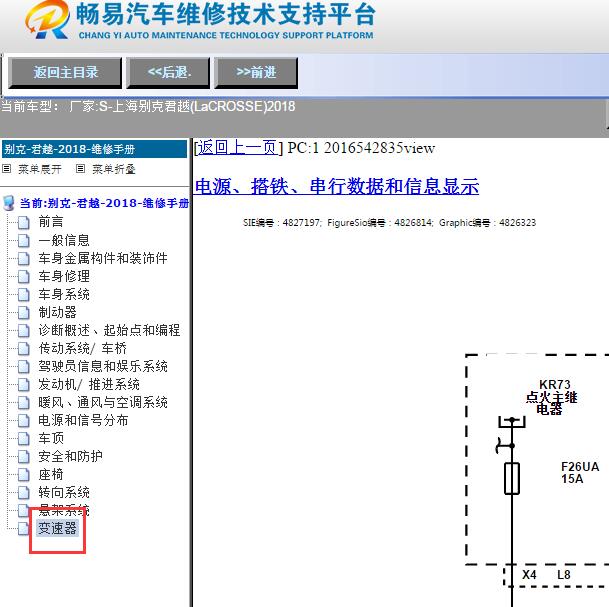Viewport: 609px width, 607px height.
Task: Select 电源和信号分布 entry
Action: (x=83, y=421)
